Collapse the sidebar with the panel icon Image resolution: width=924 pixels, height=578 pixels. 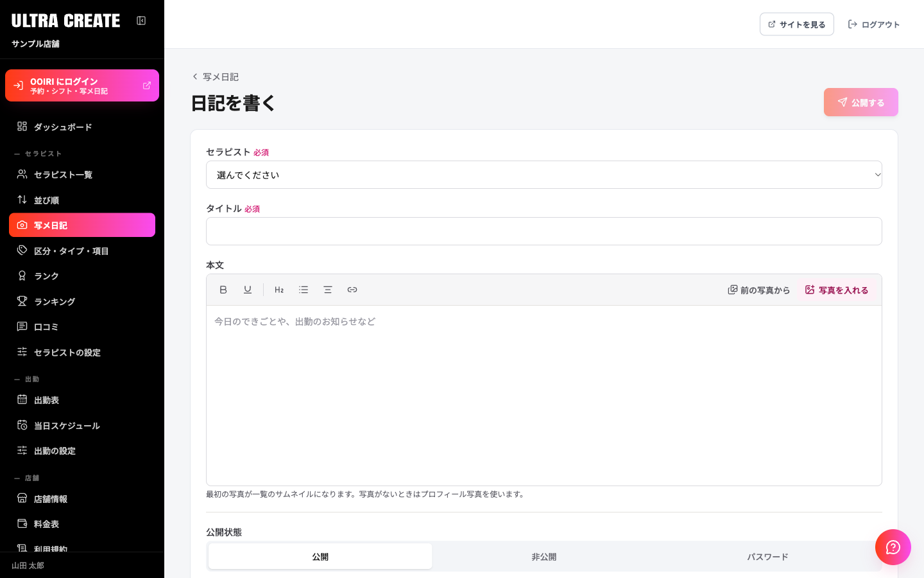[141, 21]
